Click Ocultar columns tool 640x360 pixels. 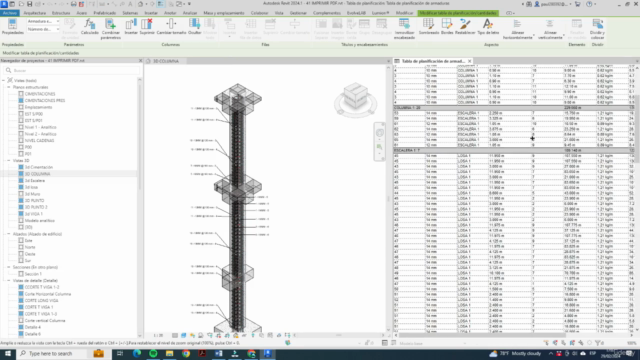[x=195, y=27]
